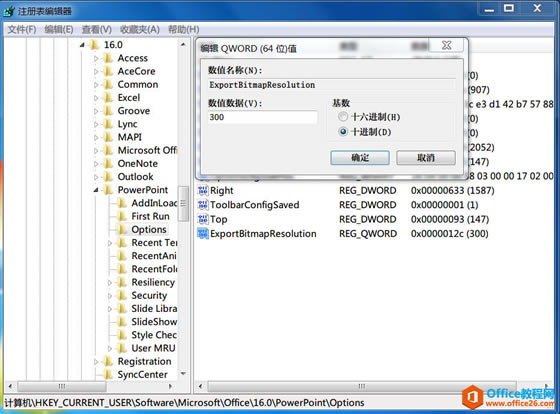
Task: Open the 查看(V) menu
Action: point(97,29)
